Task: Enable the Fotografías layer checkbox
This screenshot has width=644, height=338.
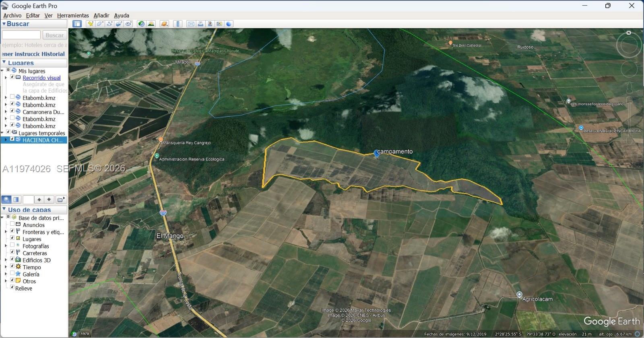Action: [12, 245]
